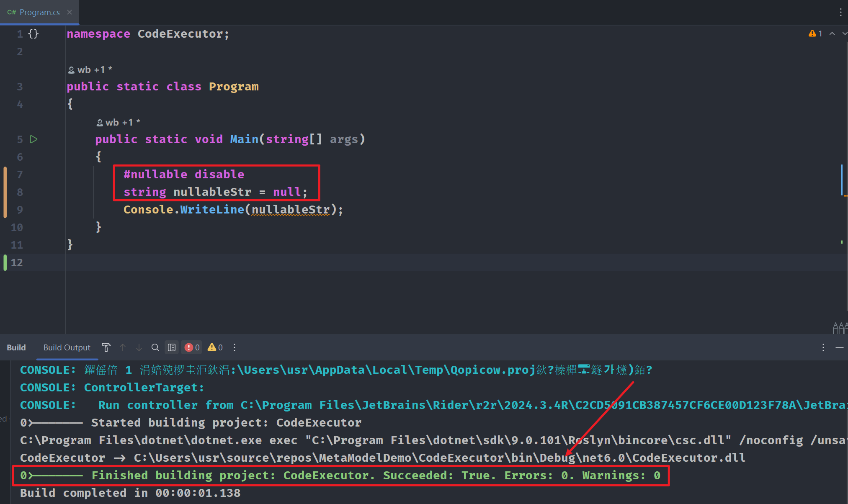Click the warning indicator in editor corner
The height and width of the screenshot is (504, 848).
[815, 33]
